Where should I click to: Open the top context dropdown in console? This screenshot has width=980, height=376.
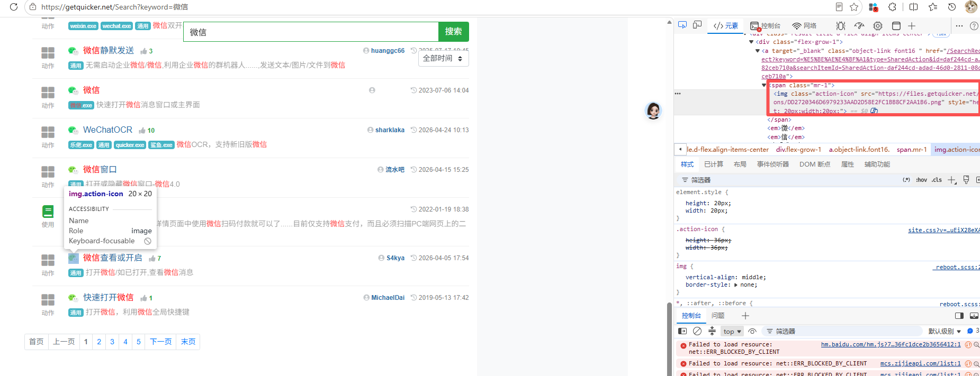pyautogui.click(x=733, y=332)
